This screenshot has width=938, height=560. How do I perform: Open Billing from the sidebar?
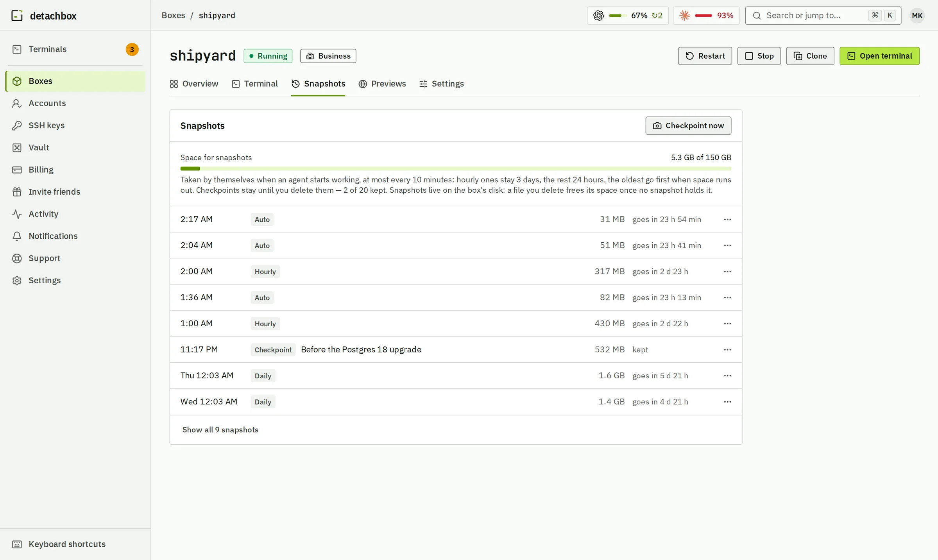coord(75,170)
